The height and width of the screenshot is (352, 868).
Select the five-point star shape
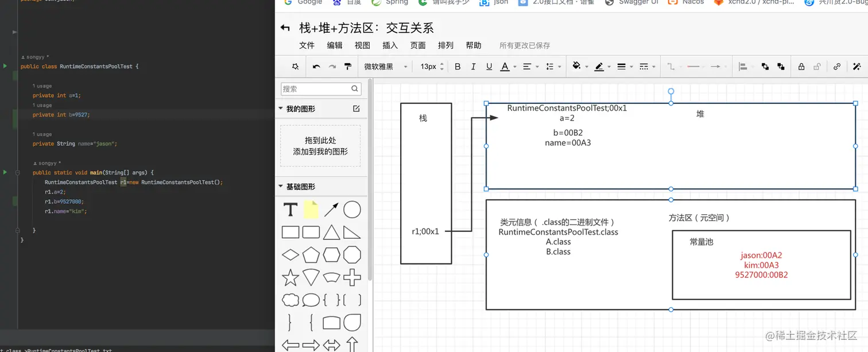pos(290,277)
